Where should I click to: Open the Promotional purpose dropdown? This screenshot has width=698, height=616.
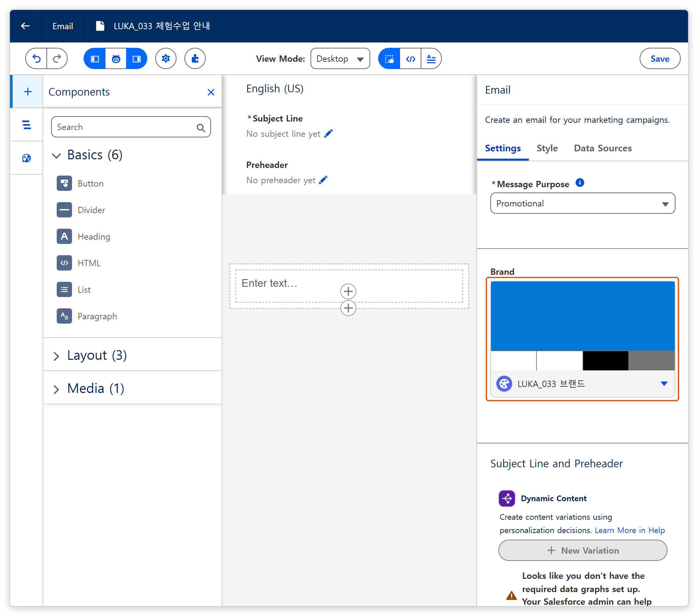click(x=583, y=203)
